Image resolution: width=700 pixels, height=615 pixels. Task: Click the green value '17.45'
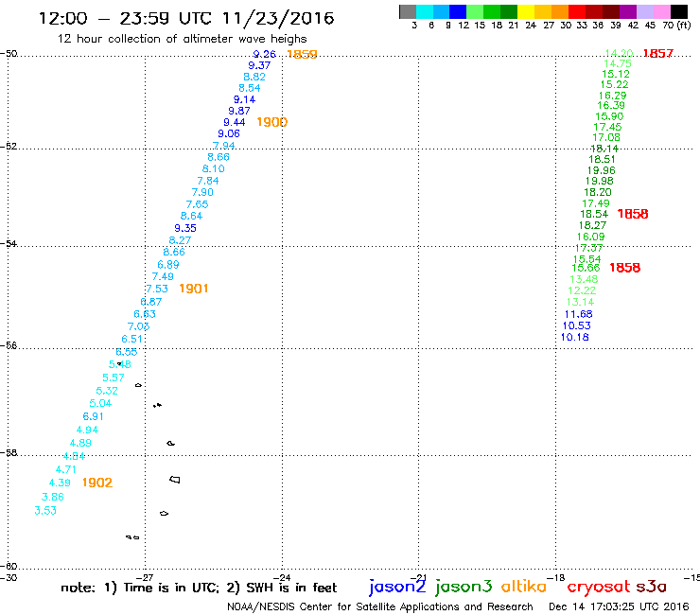click(x=607, y=127)
